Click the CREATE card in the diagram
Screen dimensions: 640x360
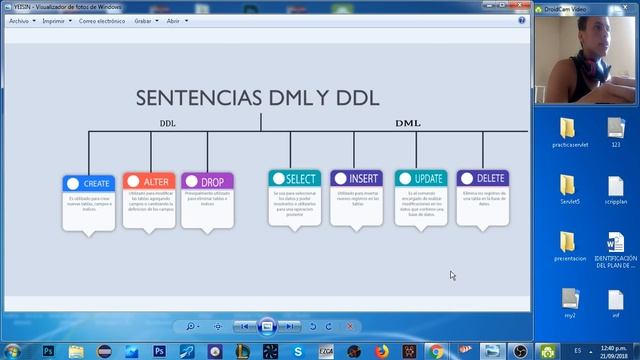[x=89, y=205]
